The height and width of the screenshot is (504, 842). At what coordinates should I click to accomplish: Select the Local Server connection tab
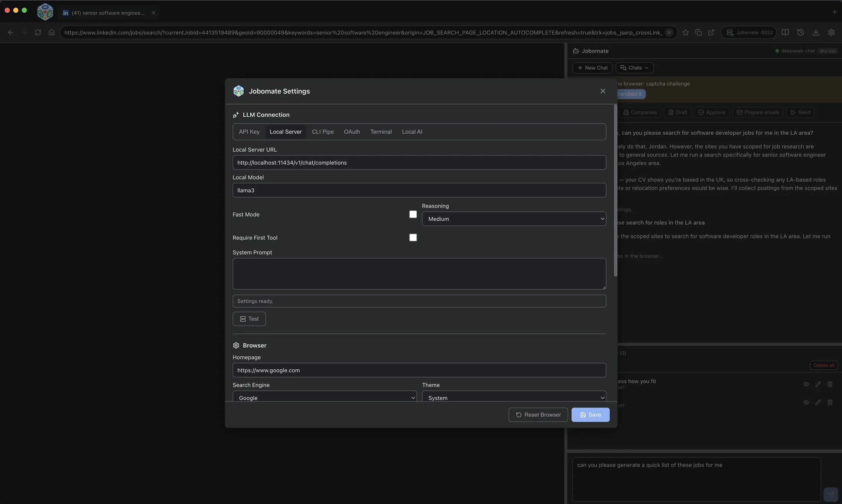[x=286, y=132]
